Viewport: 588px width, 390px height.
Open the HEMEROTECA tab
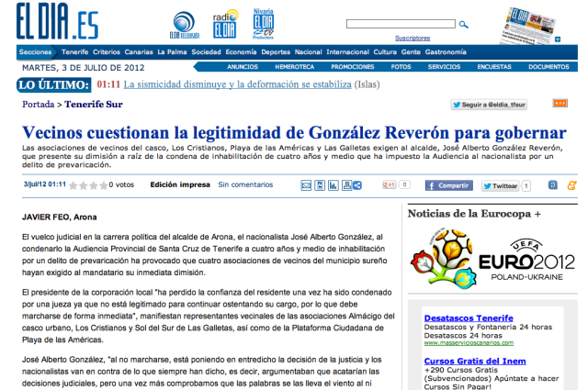294,67
